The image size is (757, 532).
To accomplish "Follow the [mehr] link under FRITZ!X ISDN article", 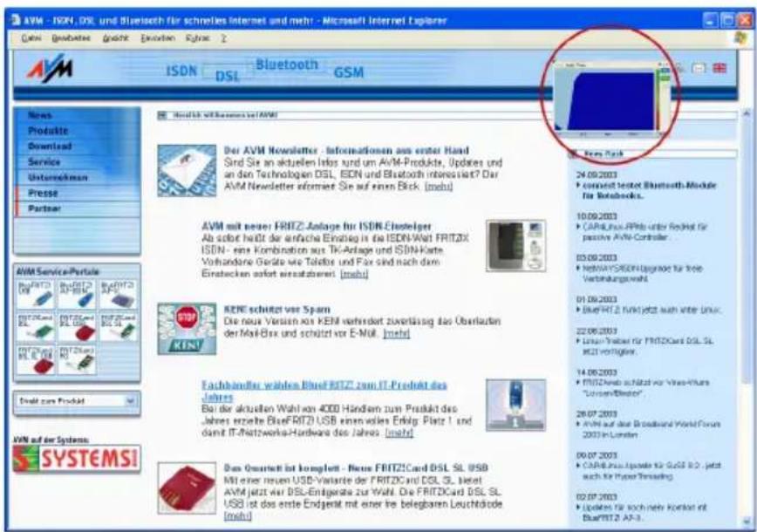I will 354,274.
